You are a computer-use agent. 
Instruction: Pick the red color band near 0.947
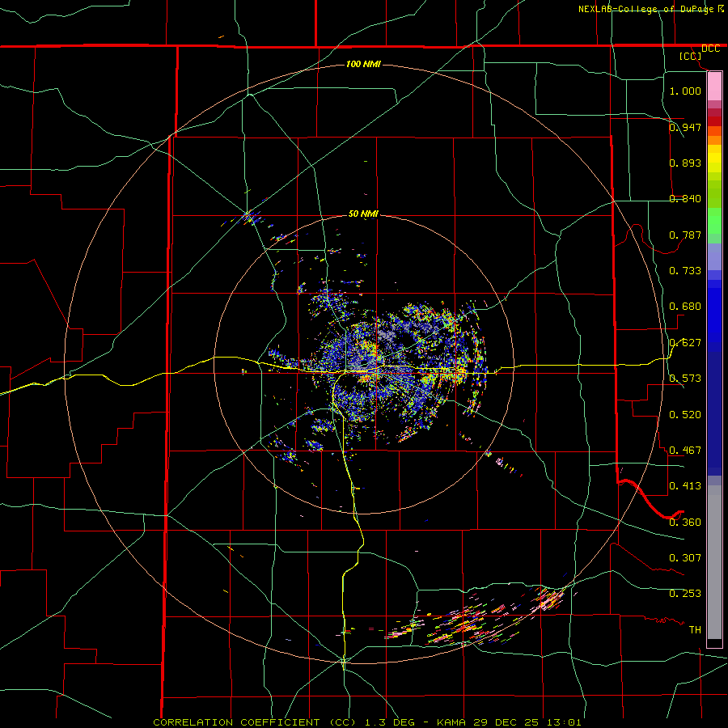click(714, 121)
